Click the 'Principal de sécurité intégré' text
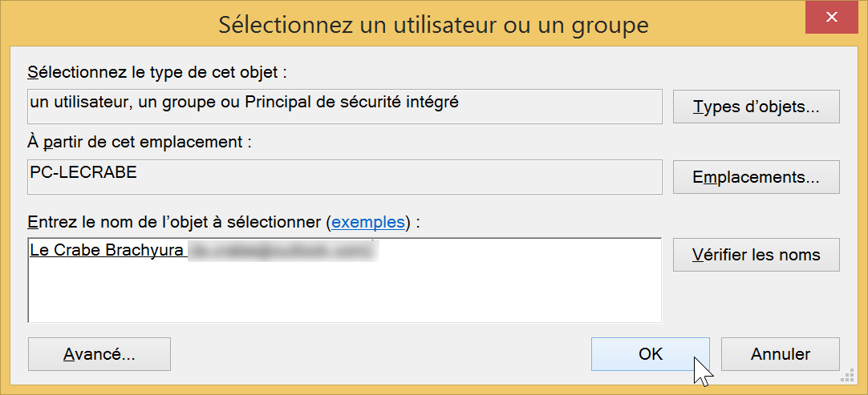Image resolution: width=868 pixels, height=395 pixels. click(351, 103)
